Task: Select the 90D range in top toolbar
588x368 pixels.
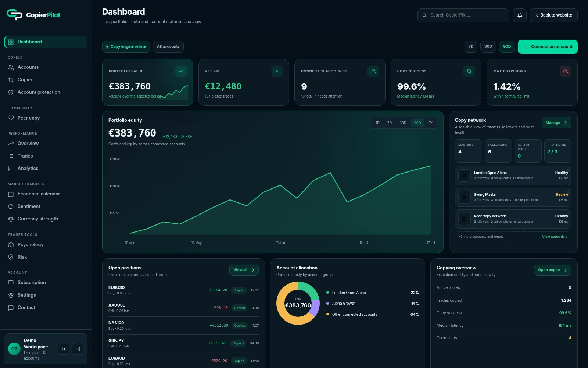Action: pyautogui.click(x=507, y=47)
